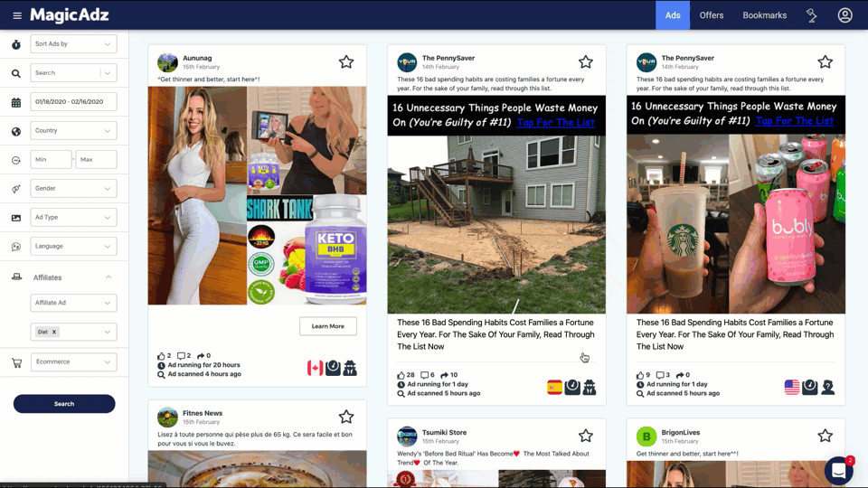Click the US flag on Starbucks ad

pyautogui.click(x=792, y=388)
